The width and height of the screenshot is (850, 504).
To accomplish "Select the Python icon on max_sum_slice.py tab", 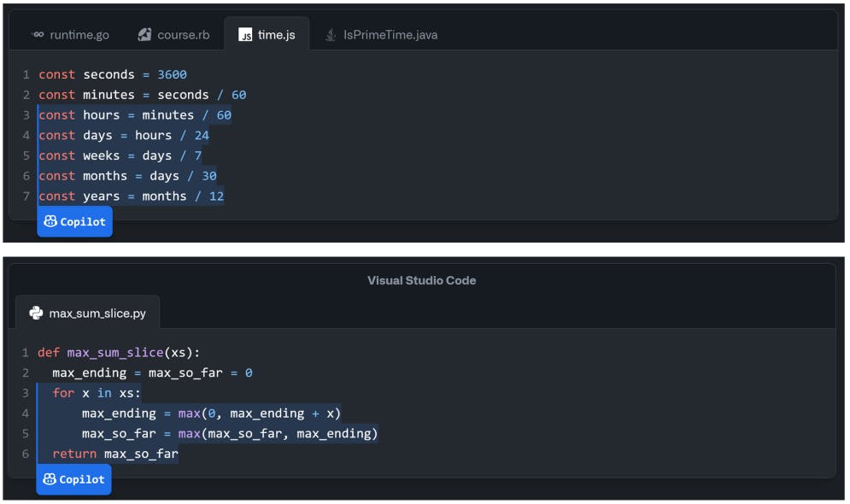I will (34, 313).
